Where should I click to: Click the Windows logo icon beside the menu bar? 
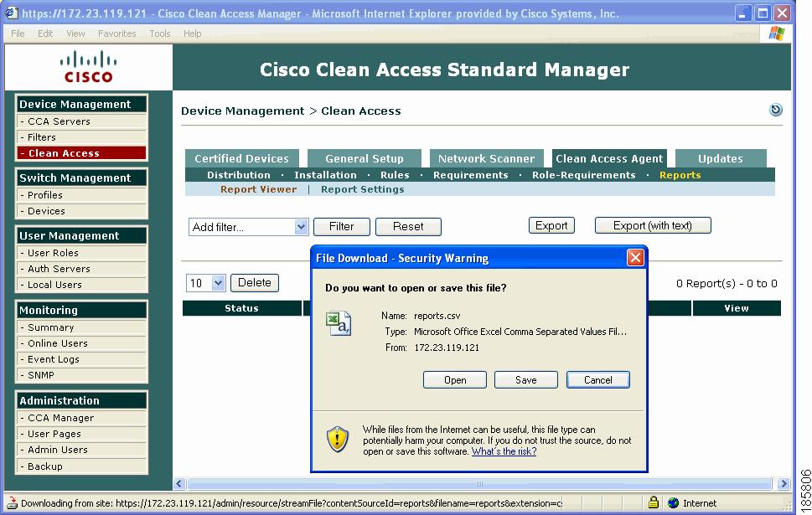coord(775,33)
